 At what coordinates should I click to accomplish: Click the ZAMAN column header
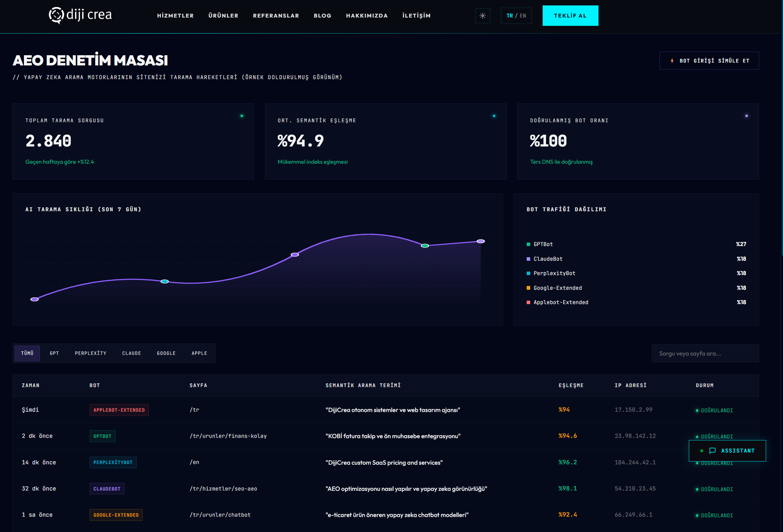point(31,385)
